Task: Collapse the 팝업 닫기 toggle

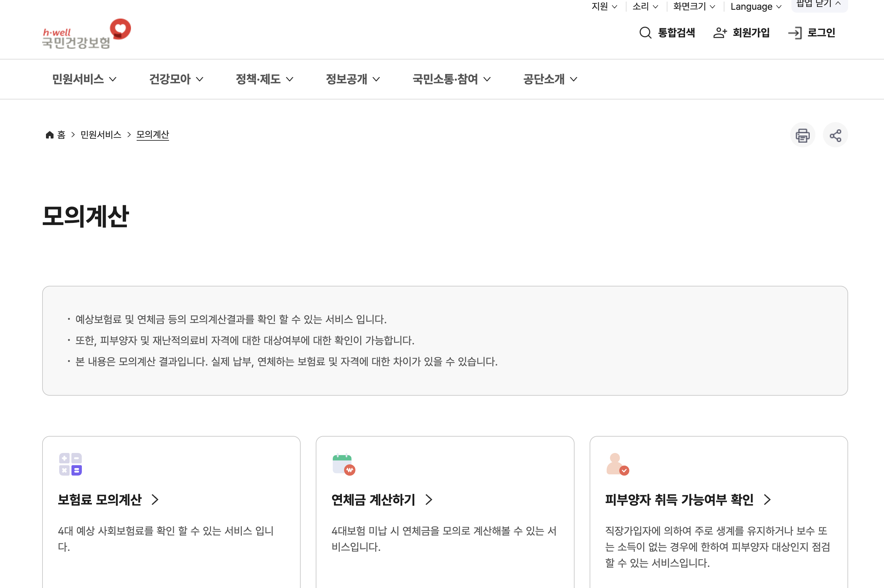Action: click(x=819, y=4)
